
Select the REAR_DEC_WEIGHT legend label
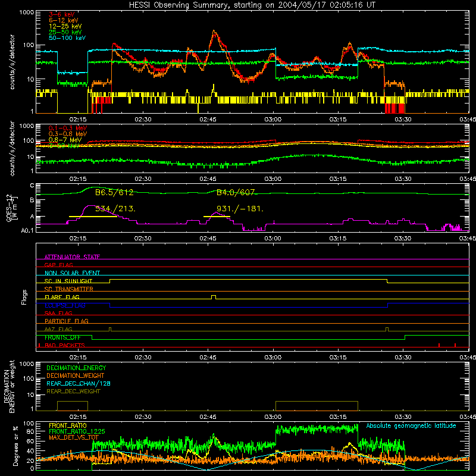73,392
